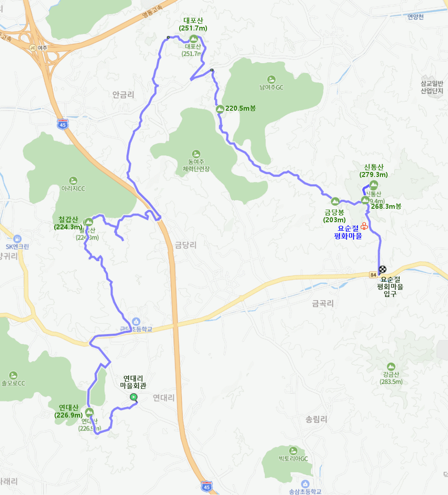Click the red 요순절 평화마을 symbol
The height and width of the screenshot is (495, 448).
pos(364,226)
